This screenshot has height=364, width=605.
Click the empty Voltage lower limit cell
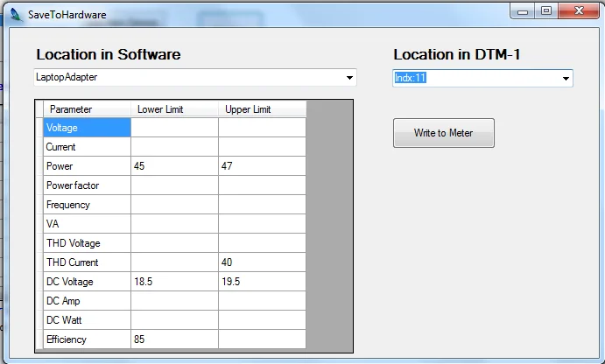click(x=174, y=128)
